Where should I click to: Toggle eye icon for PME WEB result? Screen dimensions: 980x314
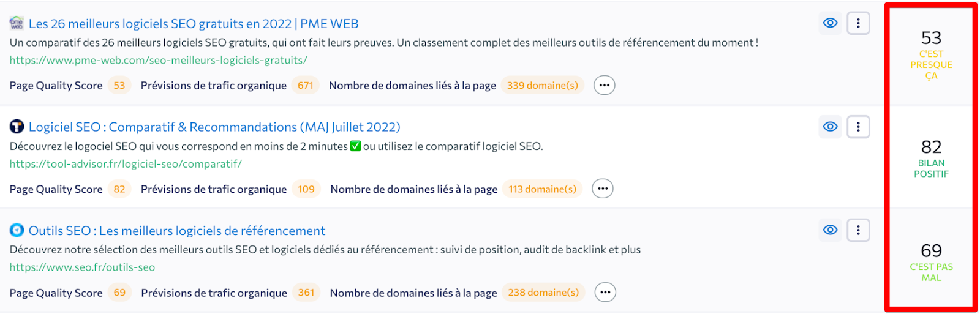pos(830,23)
